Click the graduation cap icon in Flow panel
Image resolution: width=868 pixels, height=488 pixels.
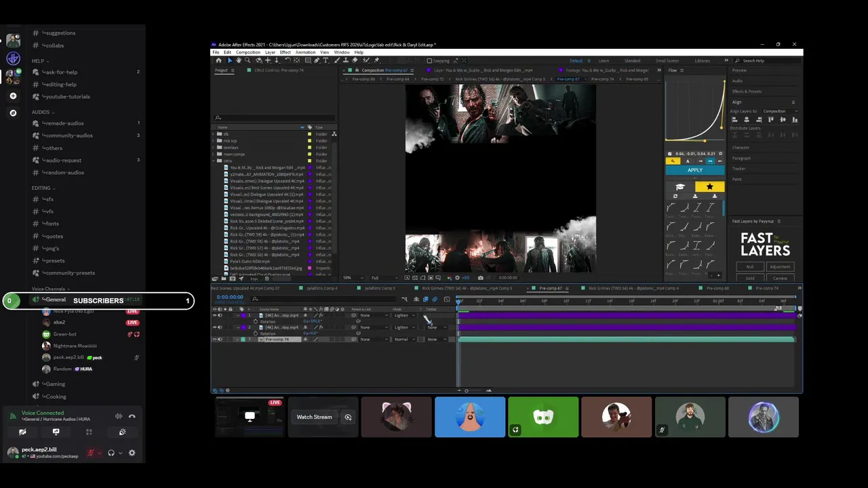[680, 186]
